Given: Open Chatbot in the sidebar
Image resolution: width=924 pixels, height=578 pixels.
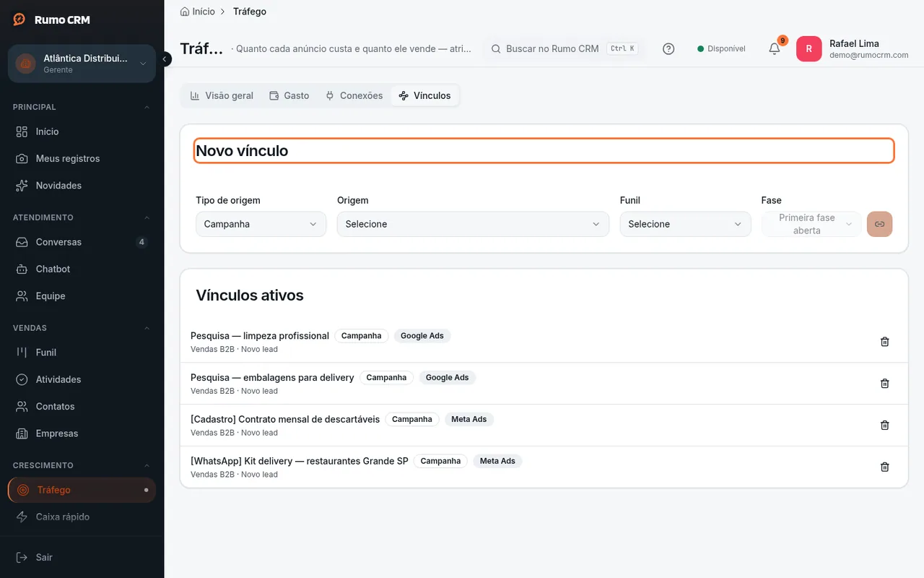Looking at the screenshot, I should pyautogui.click(x=82, y=269).
